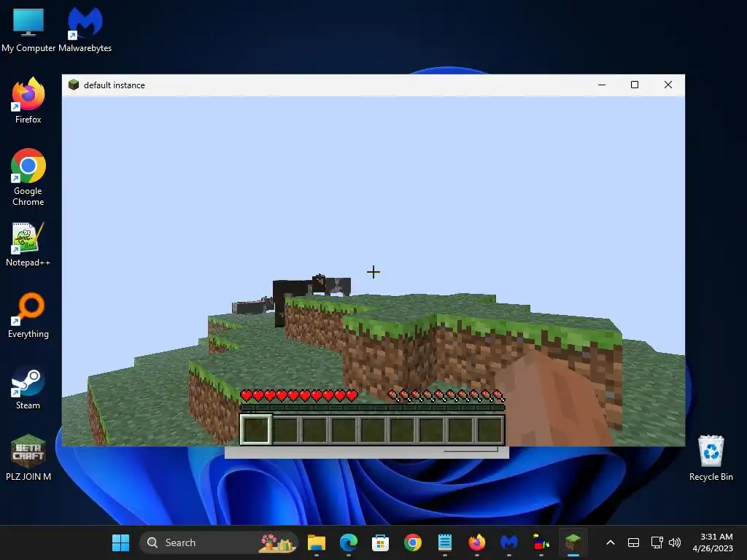Viewport: 747px width, 560px height.
Task: Open Microsoft Store from the taskbar
Action: point(380,542)
